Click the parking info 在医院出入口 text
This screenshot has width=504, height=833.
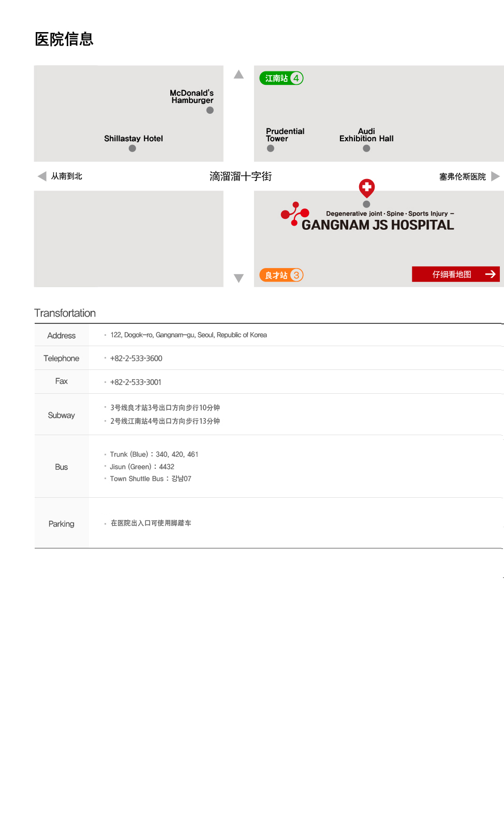click(x=151, y=523)
